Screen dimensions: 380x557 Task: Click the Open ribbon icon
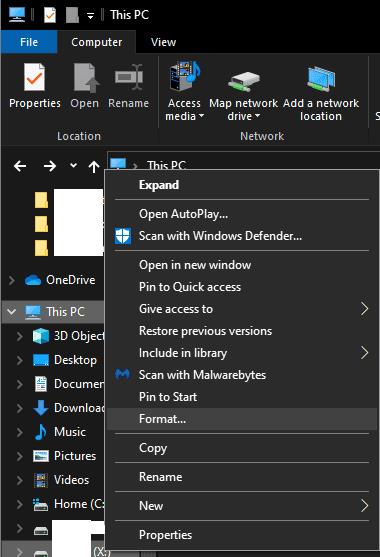point(85,77)
